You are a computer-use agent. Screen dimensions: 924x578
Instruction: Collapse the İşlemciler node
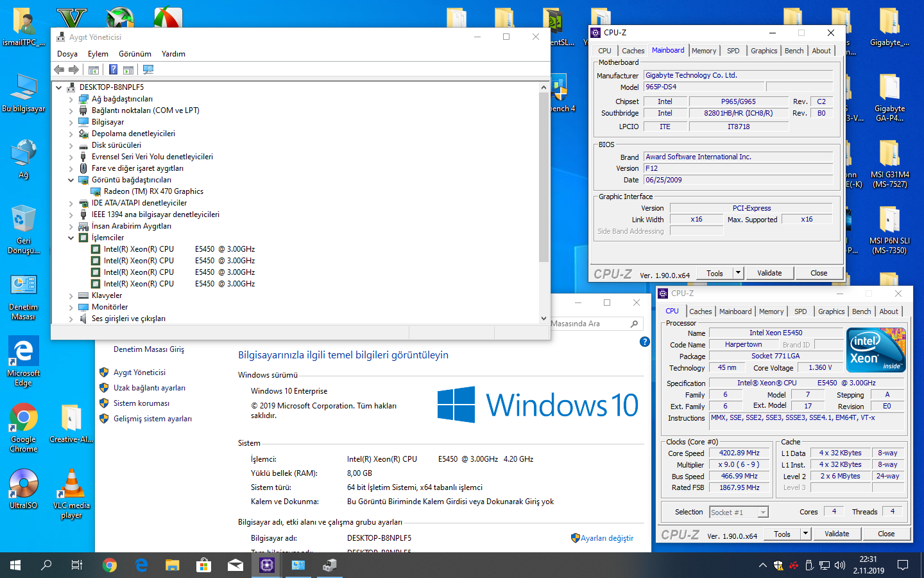coord(71,238)
